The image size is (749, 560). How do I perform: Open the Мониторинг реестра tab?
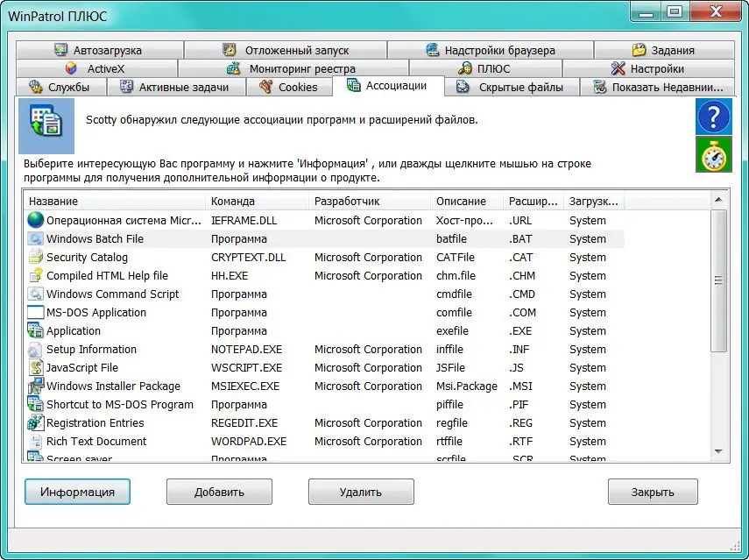pyautogui.click(x=292, y=68)
